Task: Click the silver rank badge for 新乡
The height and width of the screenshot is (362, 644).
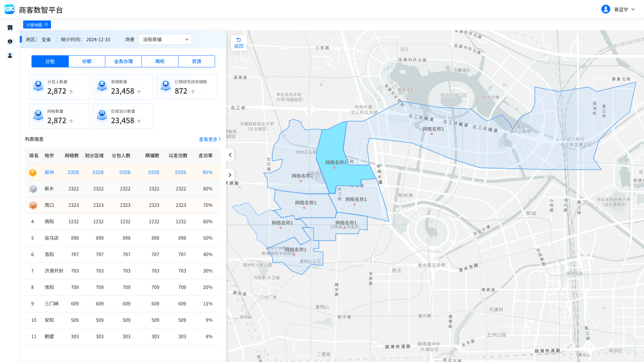Action: pos(33,189)
